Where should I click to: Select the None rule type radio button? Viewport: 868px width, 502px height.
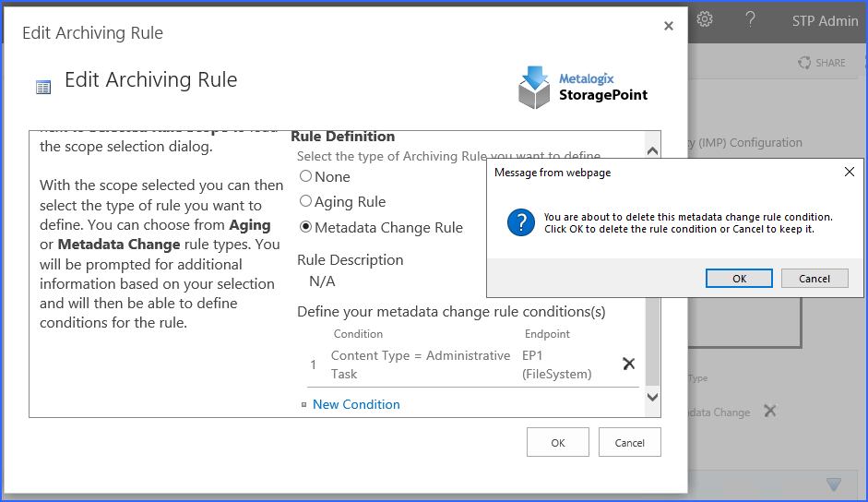306,176
